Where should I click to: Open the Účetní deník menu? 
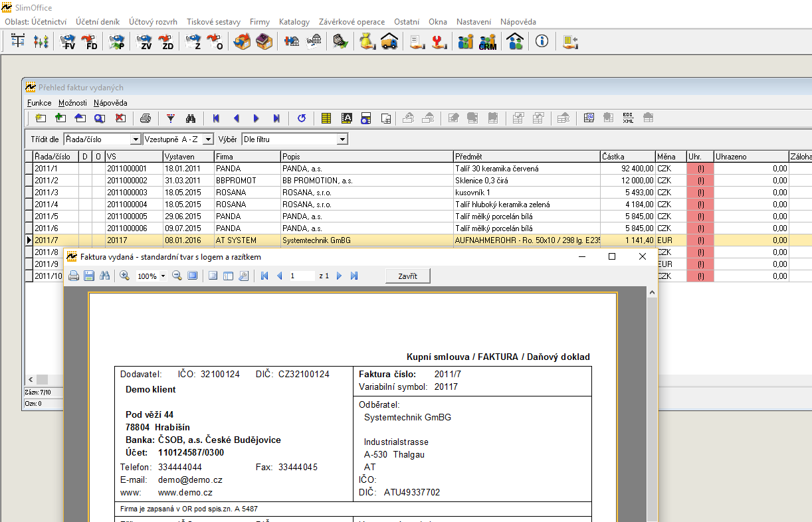(x=98, y=22)
